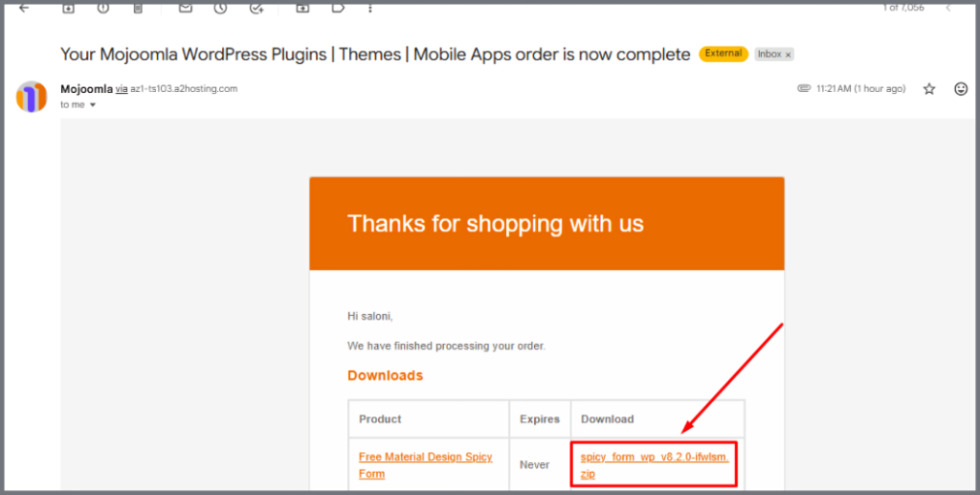
Task: Snooze this email with clock icon
Action: (220, 8)
